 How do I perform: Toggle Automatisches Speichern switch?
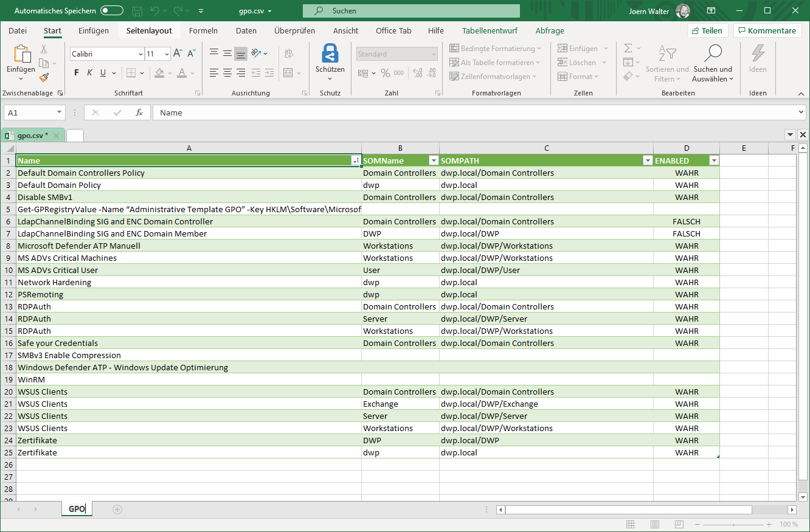click(x=112, y=11)
